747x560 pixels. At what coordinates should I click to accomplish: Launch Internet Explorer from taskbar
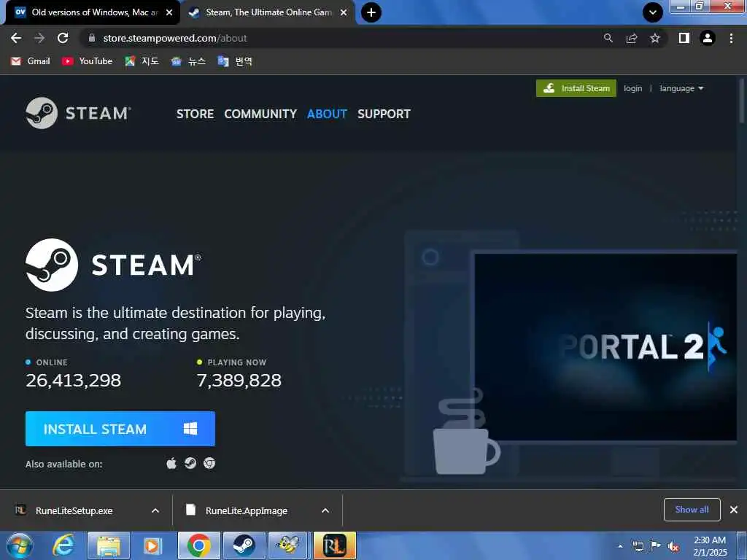click(x=63, y=545)
